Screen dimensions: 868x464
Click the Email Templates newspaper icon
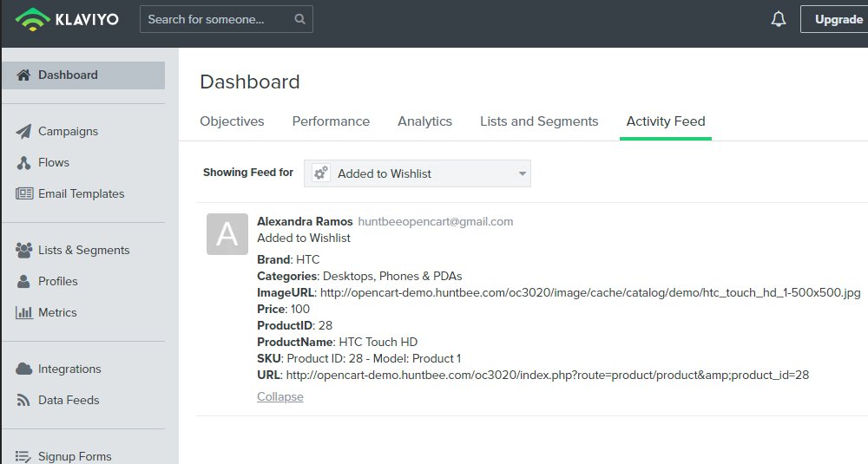(24, 193)
